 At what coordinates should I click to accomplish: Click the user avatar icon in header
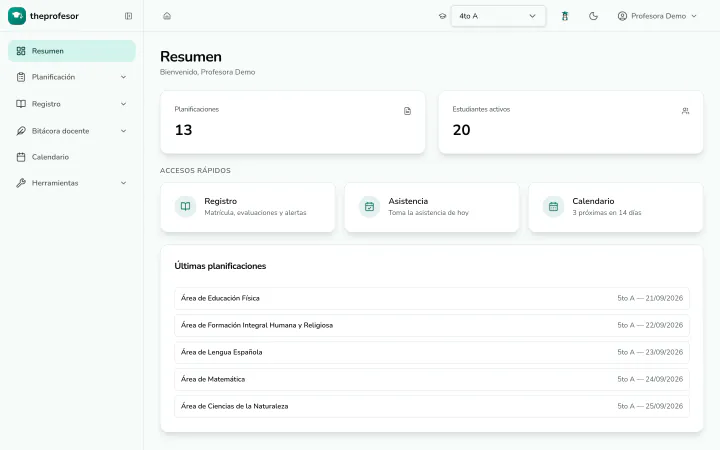coord(622,16)
